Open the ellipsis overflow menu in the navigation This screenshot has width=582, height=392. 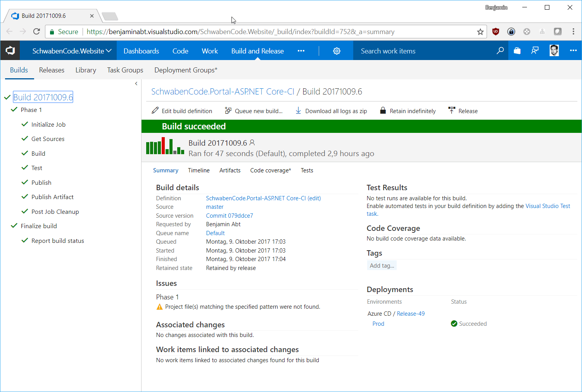(x=301, y=51)
